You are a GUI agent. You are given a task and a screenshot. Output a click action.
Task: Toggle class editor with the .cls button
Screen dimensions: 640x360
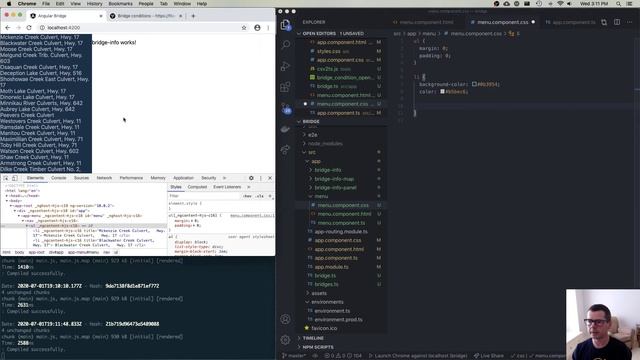coord(260,196)
